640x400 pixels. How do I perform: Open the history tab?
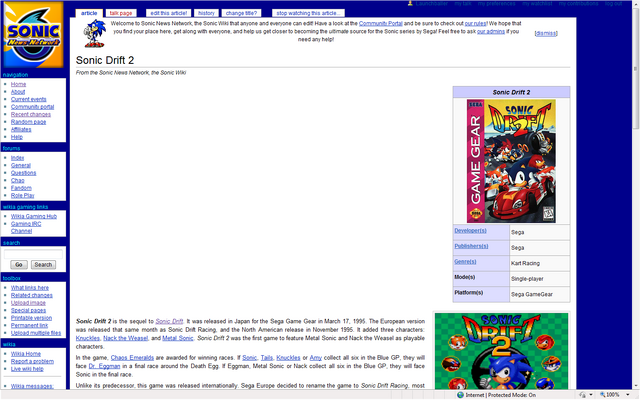click(x=206, y=13)
